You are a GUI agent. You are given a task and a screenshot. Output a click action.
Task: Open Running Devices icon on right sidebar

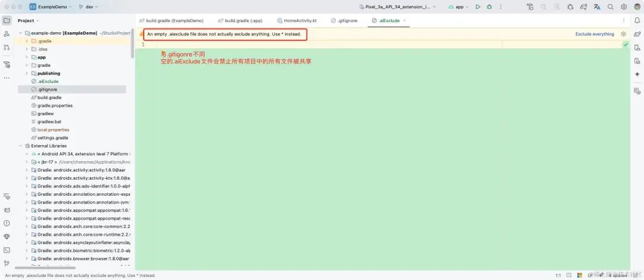point(637,61)
